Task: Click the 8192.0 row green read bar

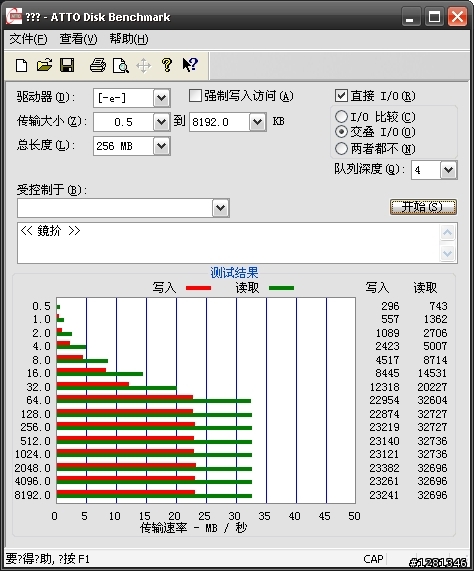Action: click(x=154, y=496)
